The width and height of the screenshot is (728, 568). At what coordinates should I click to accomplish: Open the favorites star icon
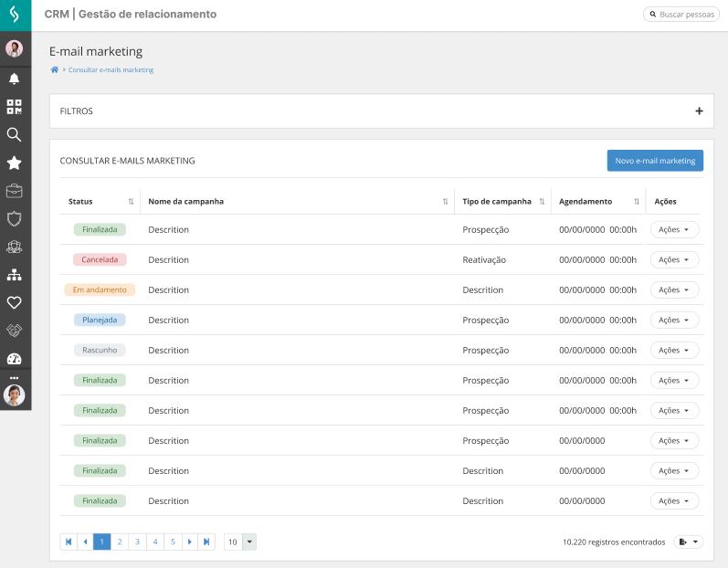14,163
